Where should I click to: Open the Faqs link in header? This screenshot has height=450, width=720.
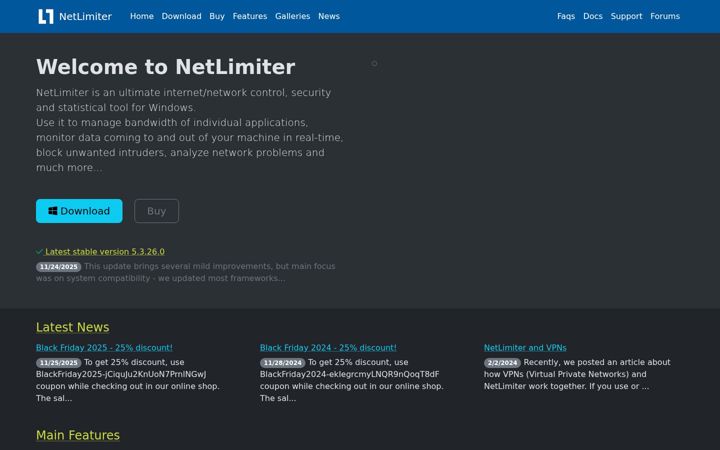(x=566, y=16)
